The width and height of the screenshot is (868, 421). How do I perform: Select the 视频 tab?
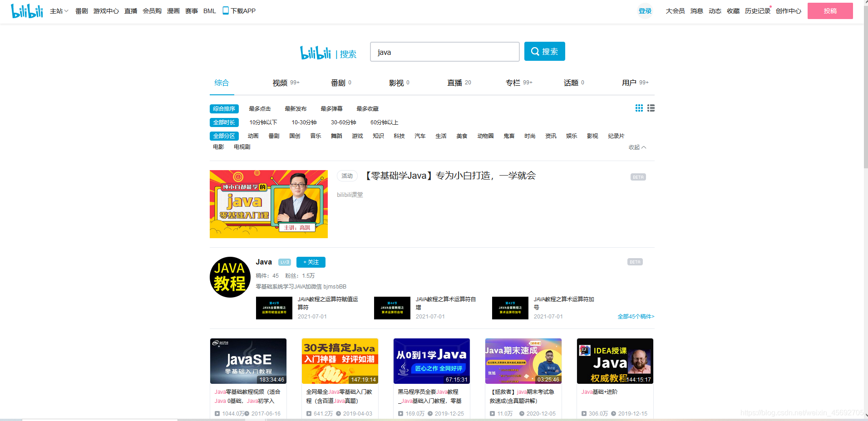(x=286, y=83)
